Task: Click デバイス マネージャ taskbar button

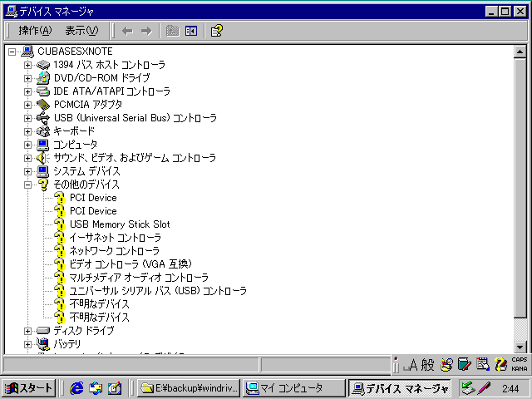Action: 400,388
